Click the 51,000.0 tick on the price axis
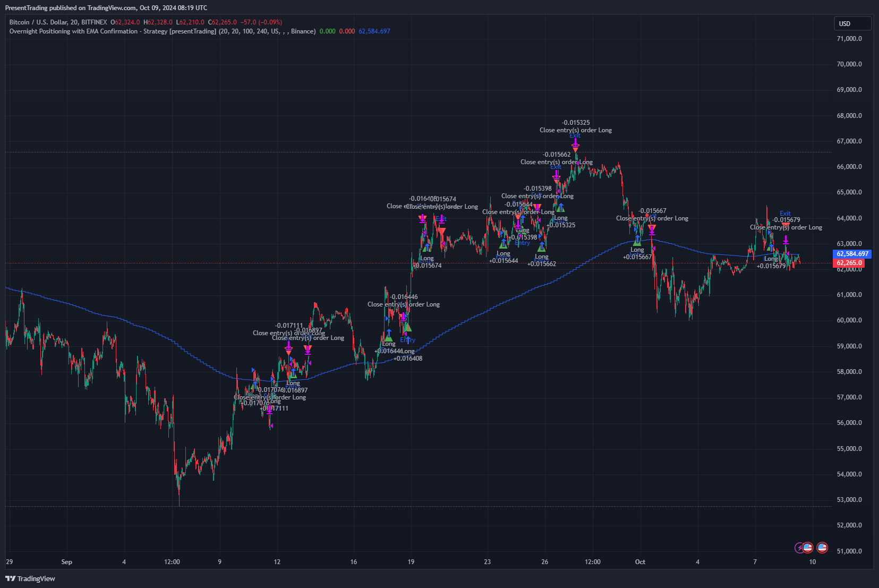 coord(849,551)
